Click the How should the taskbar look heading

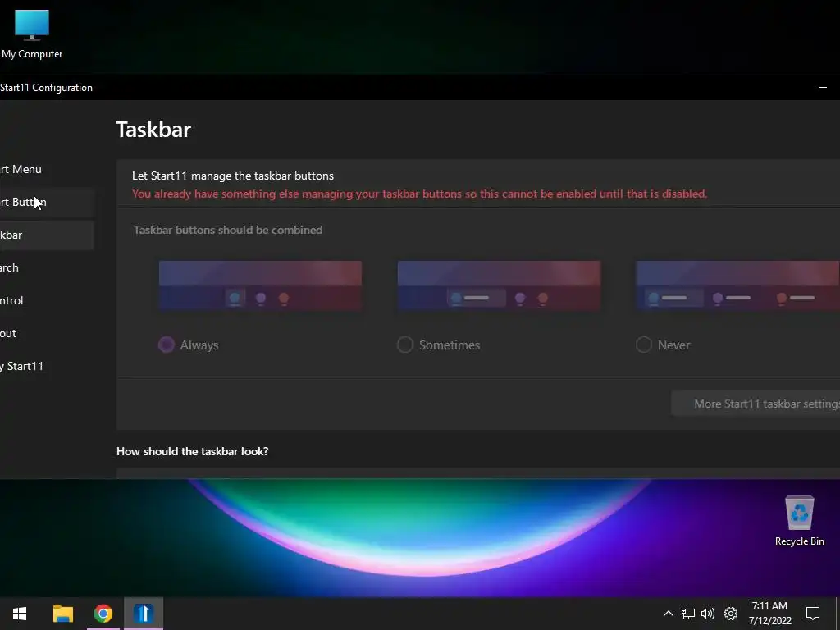pyautogui.click(x=192, y=451)
